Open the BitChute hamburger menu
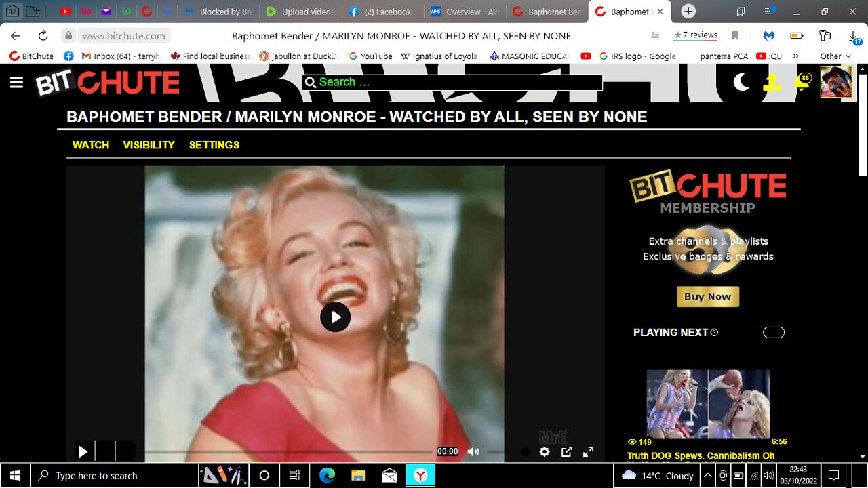The image size is (868, 488). pyautogui.click(x=16, y=82)
